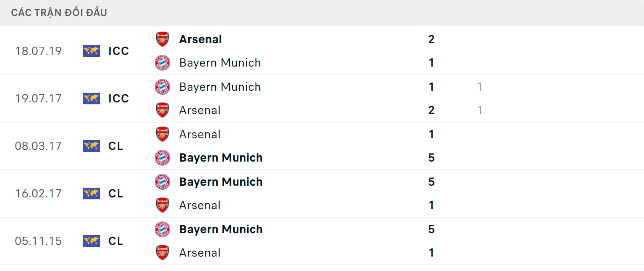Click Arsenal crest in 16.02.17 match
644x271 pixels.
point(162,205)
